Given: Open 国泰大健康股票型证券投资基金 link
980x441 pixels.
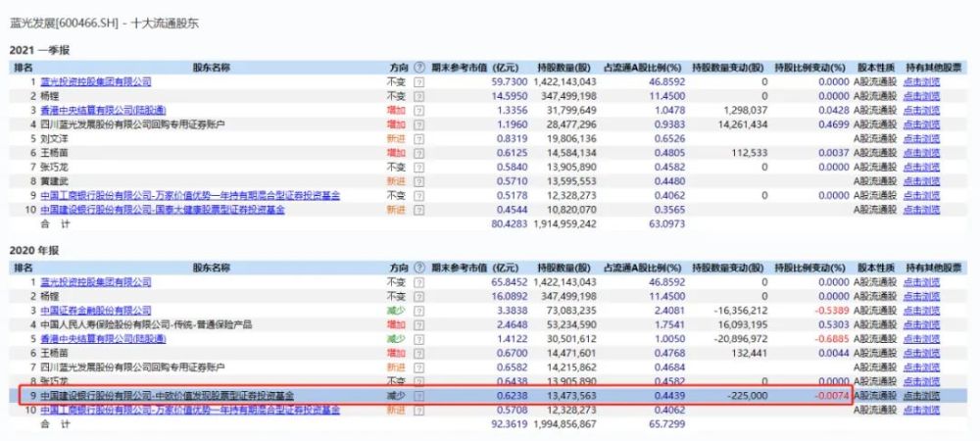Looking at the screenshot, I should [x=163, y=210].
